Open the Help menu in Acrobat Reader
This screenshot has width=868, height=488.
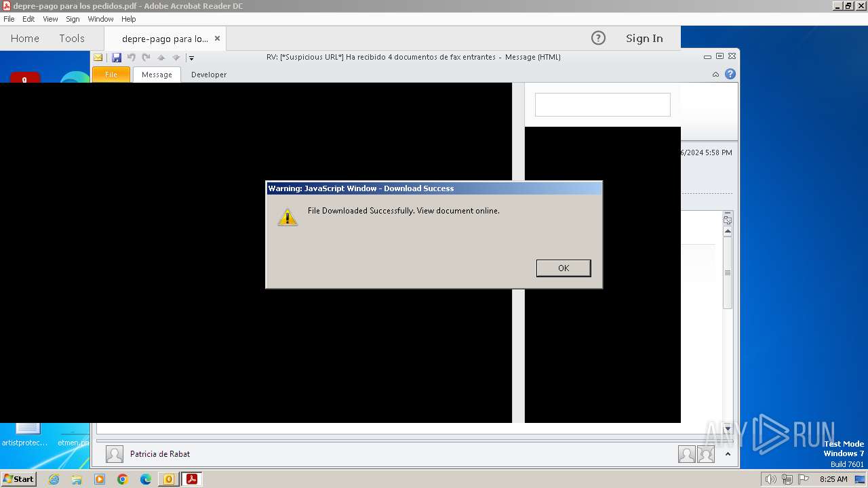(x=129, y=19)
